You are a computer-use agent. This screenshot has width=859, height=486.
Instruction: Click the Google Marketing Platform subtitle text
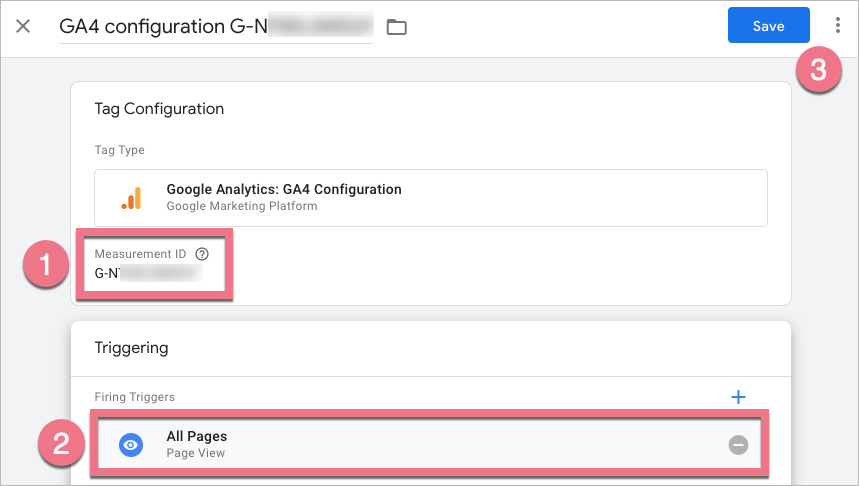tap(241, 206)
